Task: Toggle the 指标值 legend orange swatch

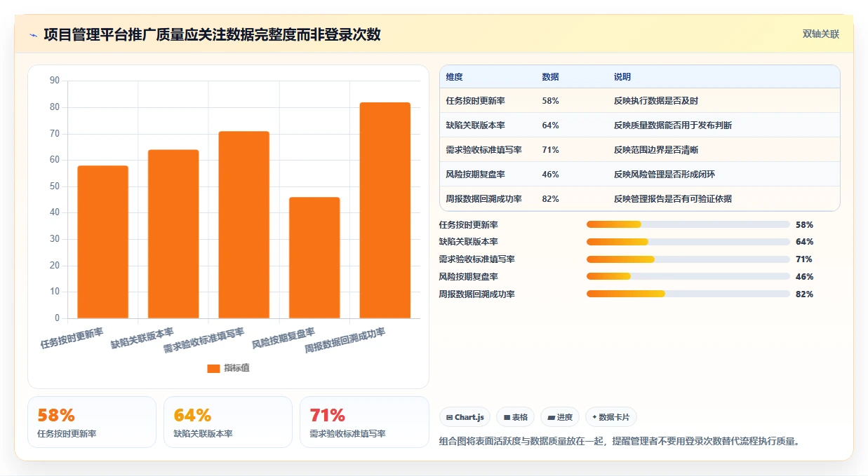Action: click(214, 369)
